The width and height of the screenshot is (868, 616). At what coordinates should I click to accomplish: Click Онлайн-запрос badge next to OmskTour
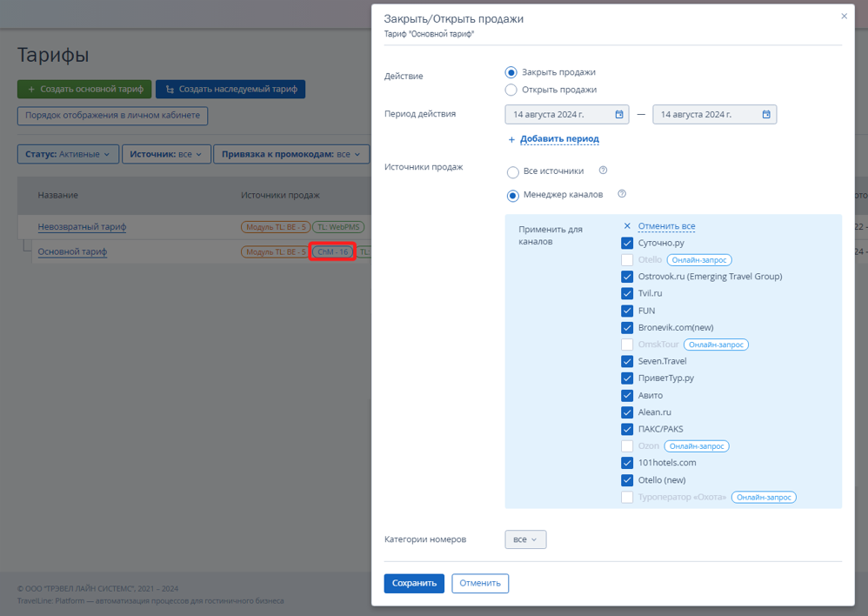[x=717, y=345]
